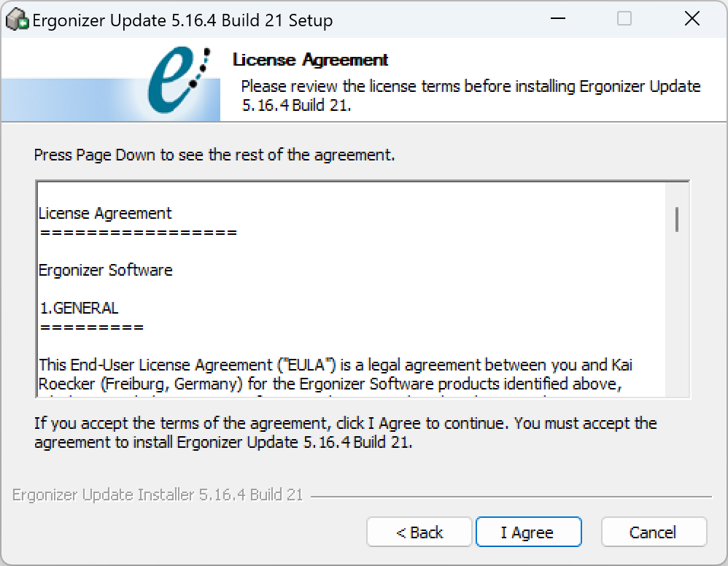Click 'Ergonizer Software' line in license text
The height and width of the screenshot is (566, 728).
[105, 270]
